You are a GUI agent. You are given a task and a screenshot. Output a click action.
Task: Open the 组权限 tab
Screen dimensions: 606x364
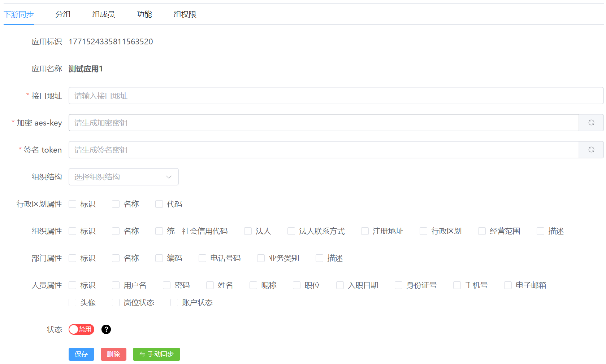[185, 14]
